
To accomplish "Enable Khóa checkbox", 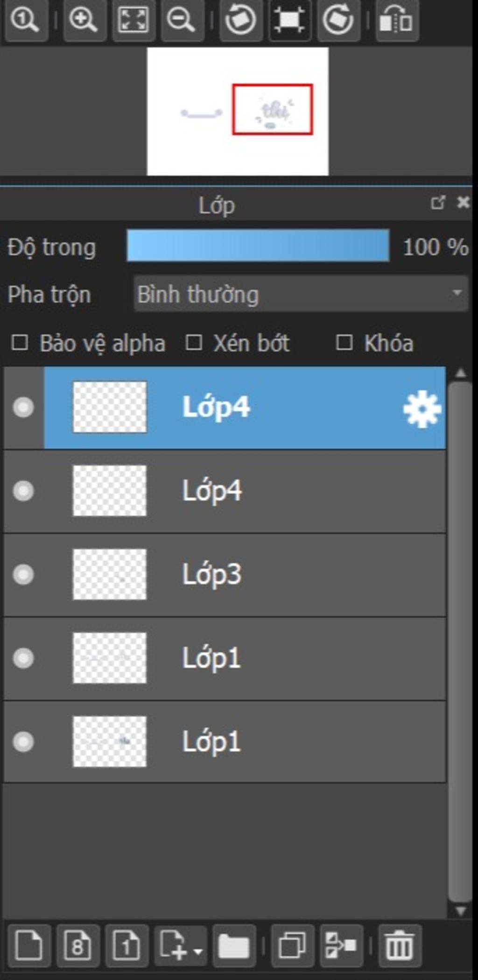I will [344, 342].
